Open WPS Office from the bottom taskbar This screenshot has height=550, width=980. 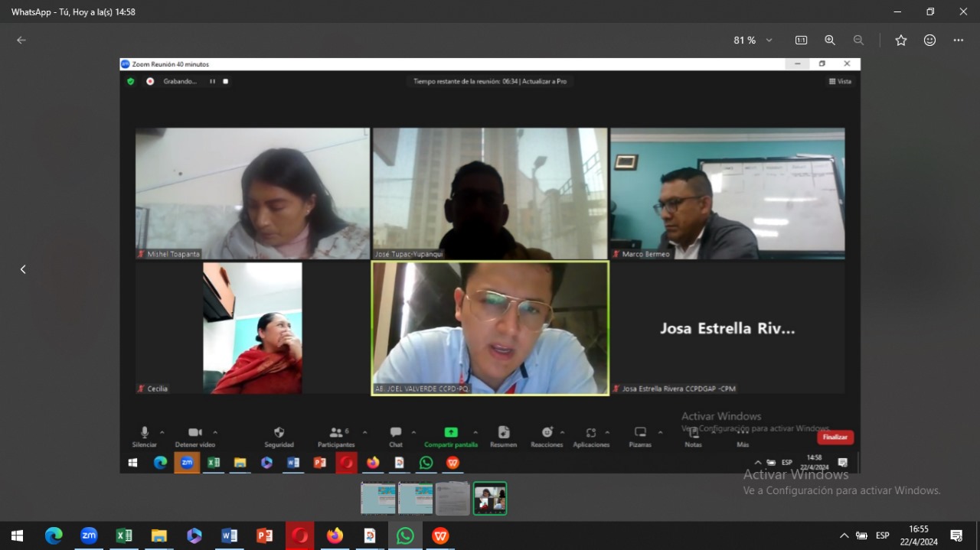[x=440, y=535]
